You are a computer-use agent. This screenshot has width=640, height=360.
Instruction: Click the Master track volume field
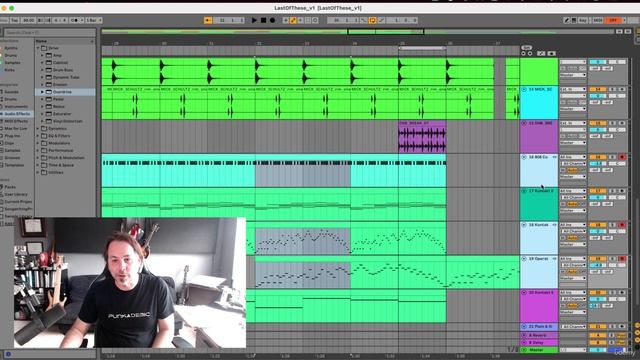coord(598,350)
